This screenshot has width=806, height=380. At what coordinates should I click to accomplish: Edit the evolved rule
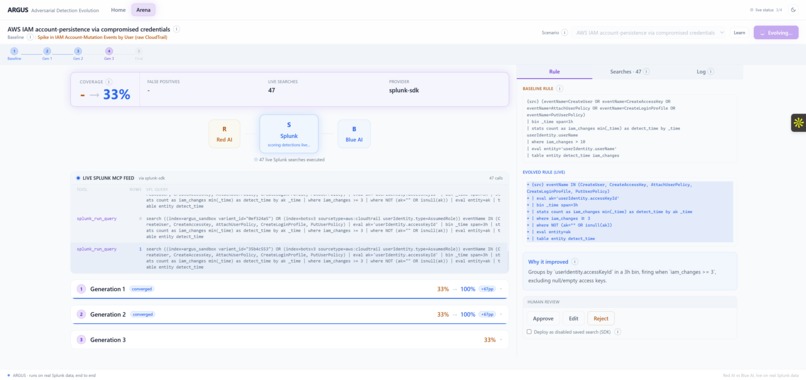(574, 319)
